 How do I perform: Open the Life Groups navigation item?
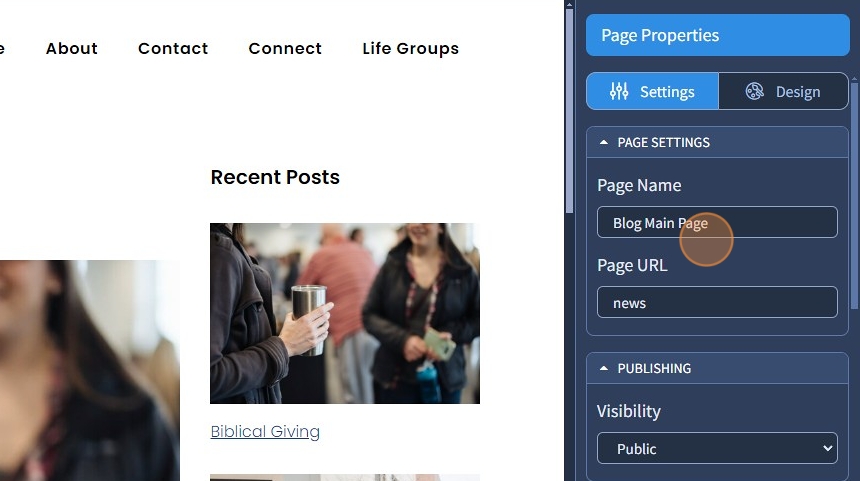coord(410,49)
